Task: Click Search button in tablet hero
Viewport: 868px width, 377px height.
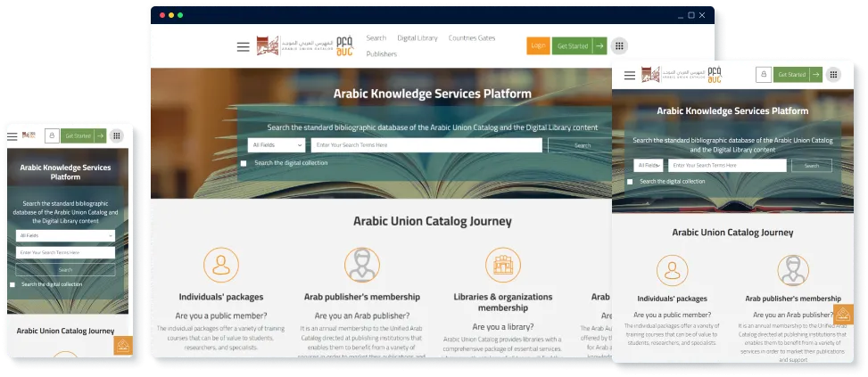Action: 812,165
